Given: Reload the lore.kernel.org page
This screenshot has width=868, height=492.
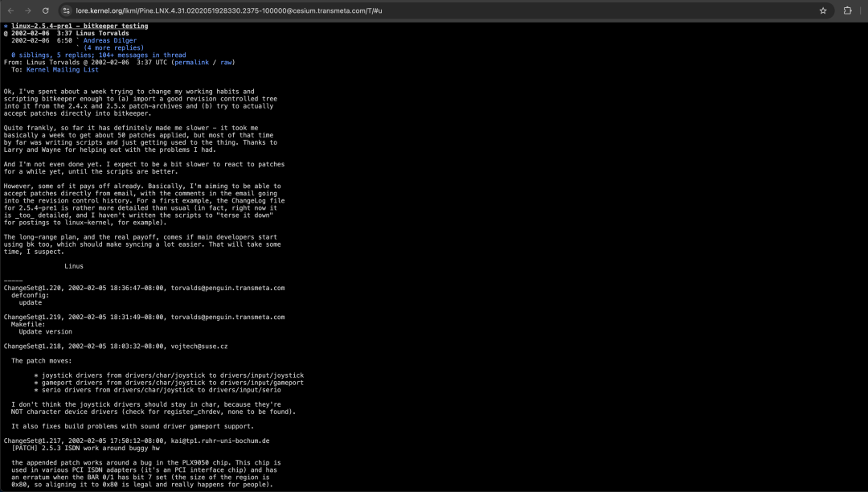Looking at the screenshot, I should click(x=45, y=10).
